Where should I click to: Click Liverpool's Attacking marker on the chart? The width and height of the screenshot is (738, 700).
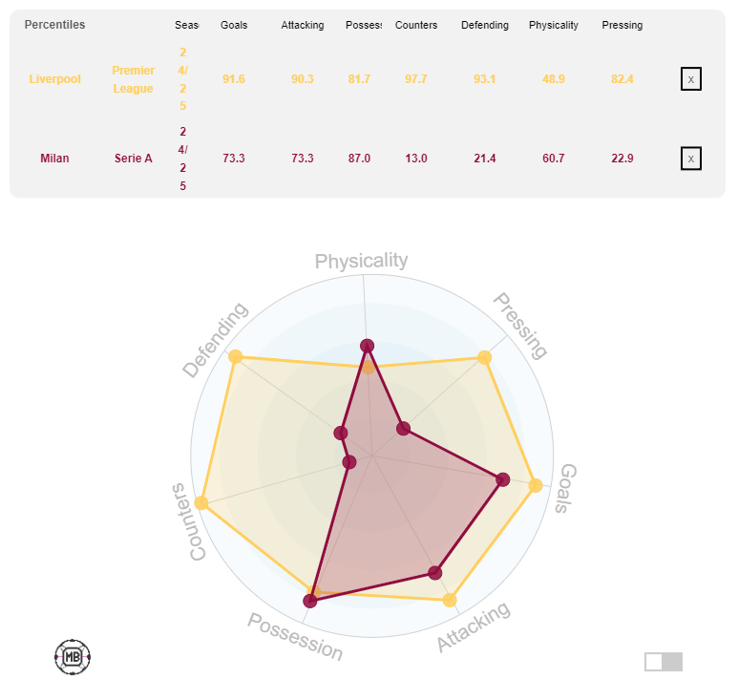450,600
